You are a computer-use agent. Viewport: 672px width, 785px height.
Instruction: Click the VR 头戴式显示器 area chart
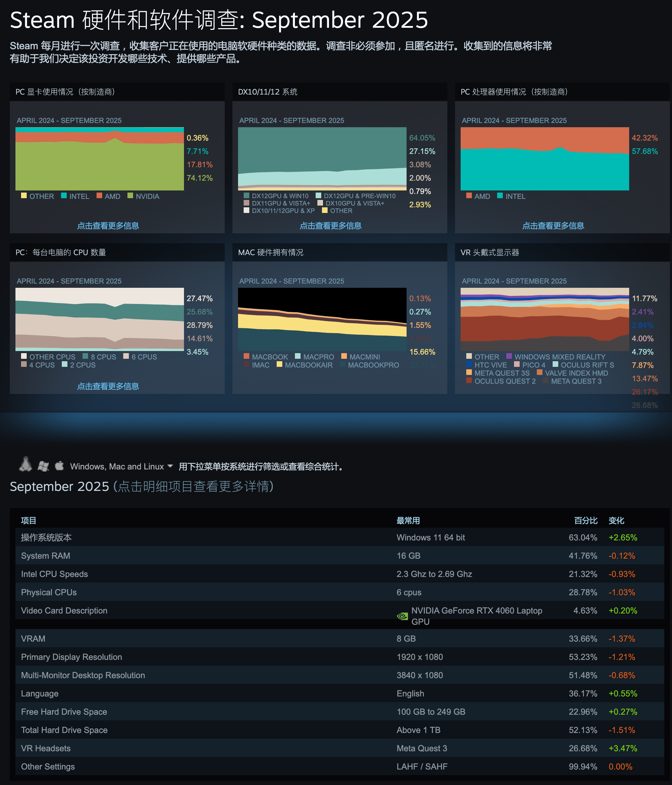click(545, 319)
